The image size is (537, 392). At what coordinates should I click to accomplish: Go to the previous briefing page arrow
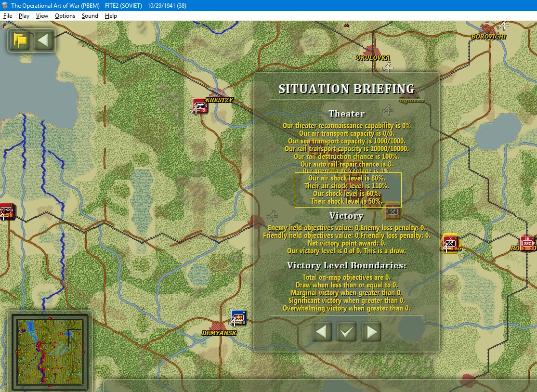[x=322, y=331]
